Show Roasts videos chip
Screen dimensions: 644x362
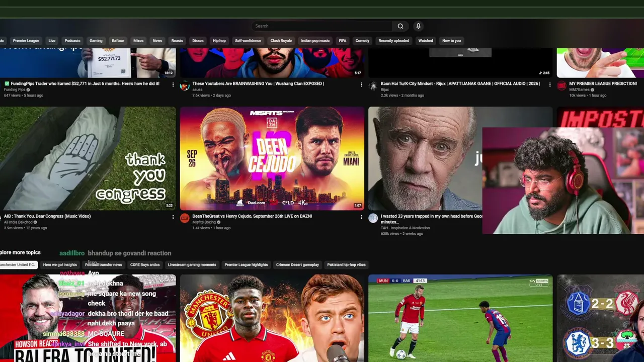pos(177,41)
